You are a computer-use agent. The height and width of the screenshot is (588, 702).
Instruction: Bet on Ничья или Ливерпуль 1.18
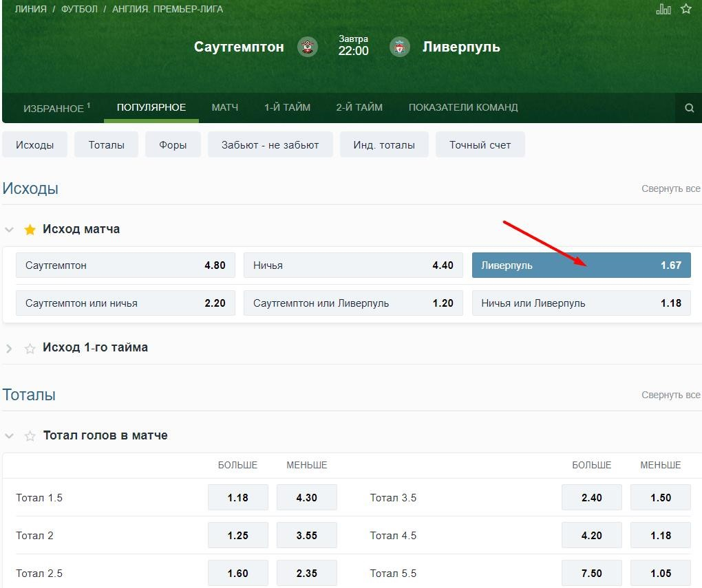click(x=581, y=303)
